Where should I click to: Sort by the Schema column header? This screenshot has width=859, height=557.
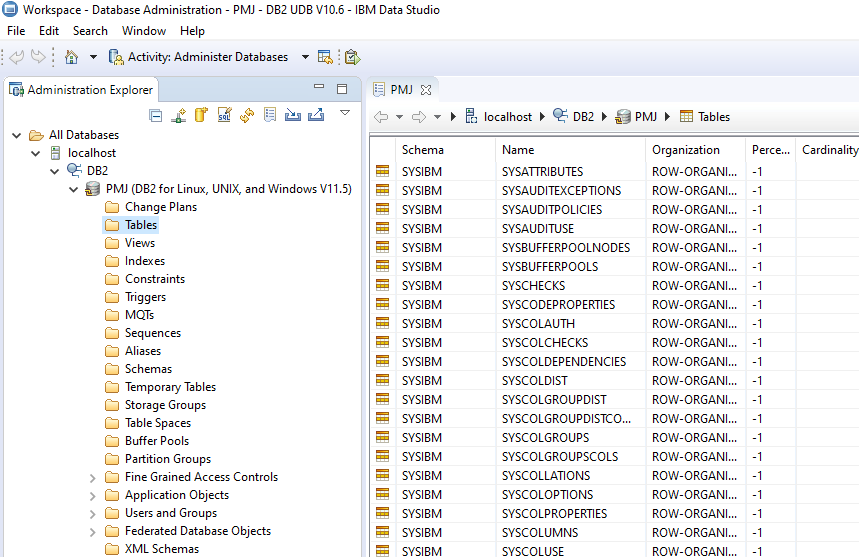point(423,150)
